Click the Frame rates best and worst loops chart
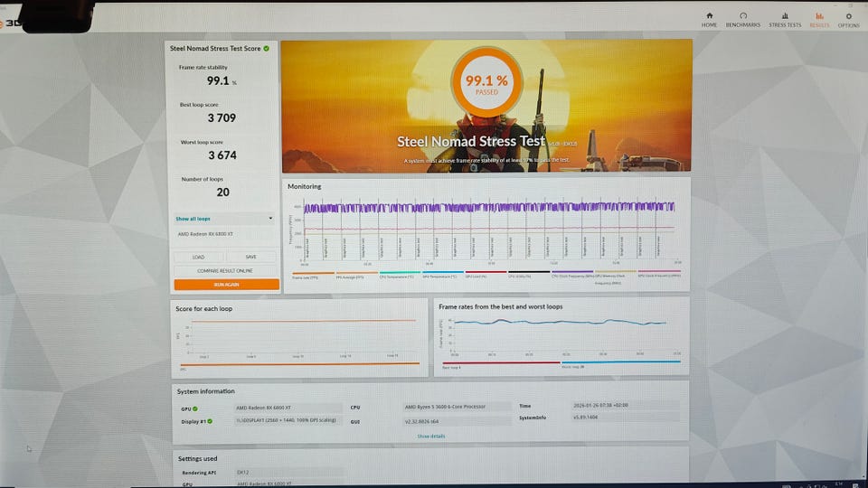The height and width of the screenshot is (488, 868). coord(561,335)
